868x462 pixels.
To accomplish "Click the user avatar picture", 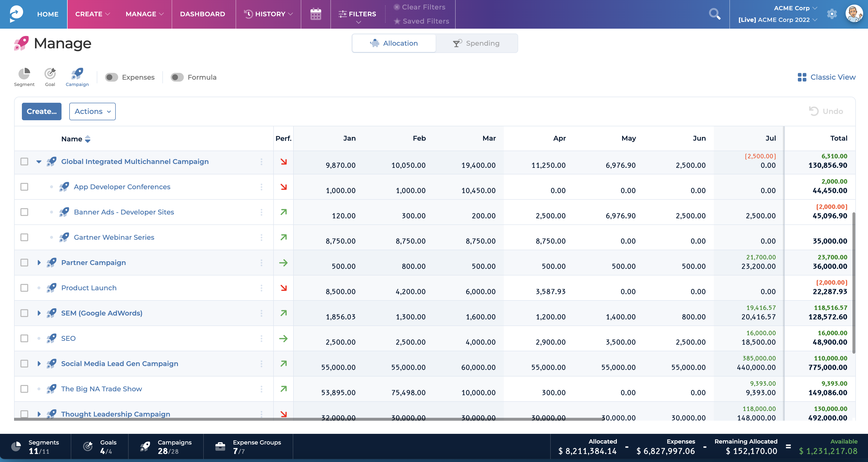I will point(854,14).
